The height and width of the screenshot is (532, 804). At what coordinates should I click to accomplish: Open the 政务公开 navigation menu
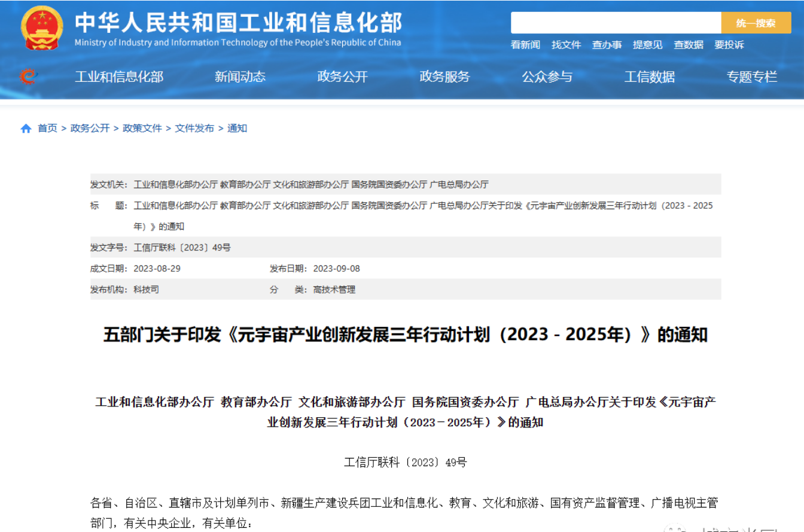pyautogui.click(x=342, y=77)
